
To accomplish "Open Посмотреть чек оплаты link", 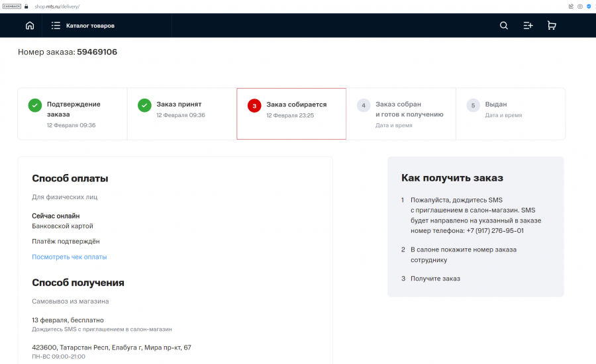I will (x=69, y=257).
